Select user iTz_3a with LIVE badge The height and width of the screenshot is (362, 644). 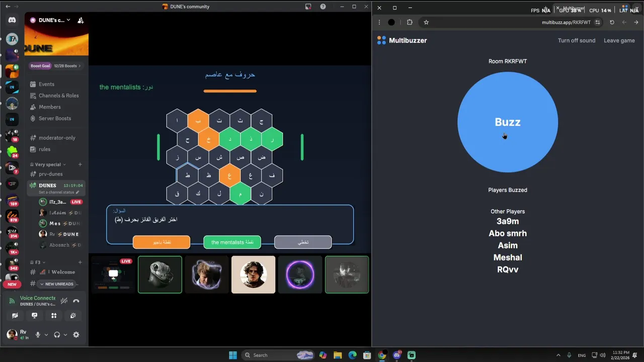(60, 202)
